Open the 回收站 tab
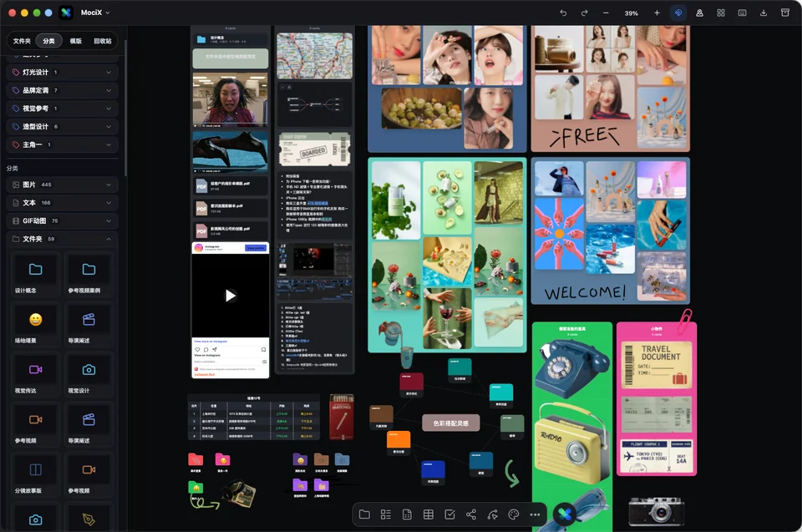 click(x=103, y=41)
